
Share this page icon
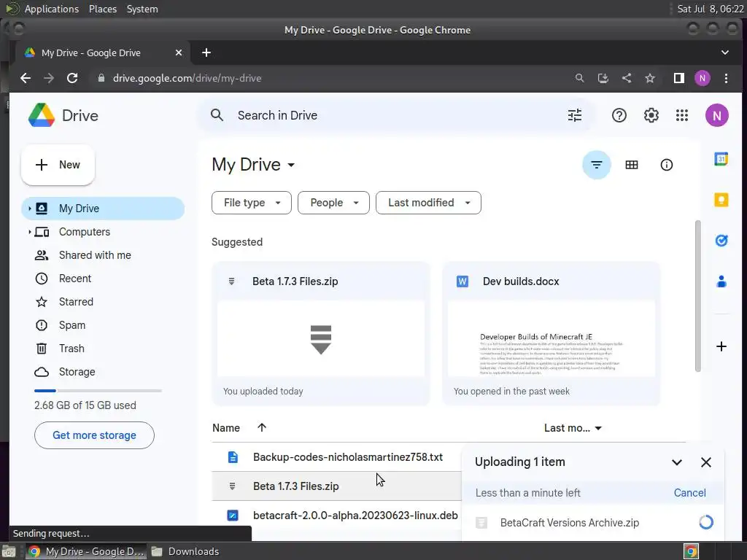pyautogui.click(x=627, y=78)
